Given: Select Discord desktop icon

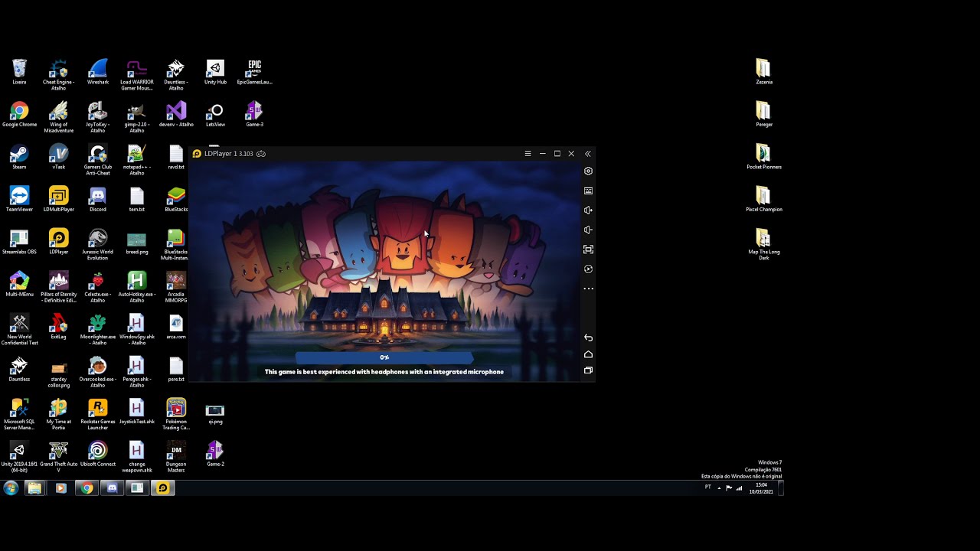Looking at the screenshot, I should (98, 200).
